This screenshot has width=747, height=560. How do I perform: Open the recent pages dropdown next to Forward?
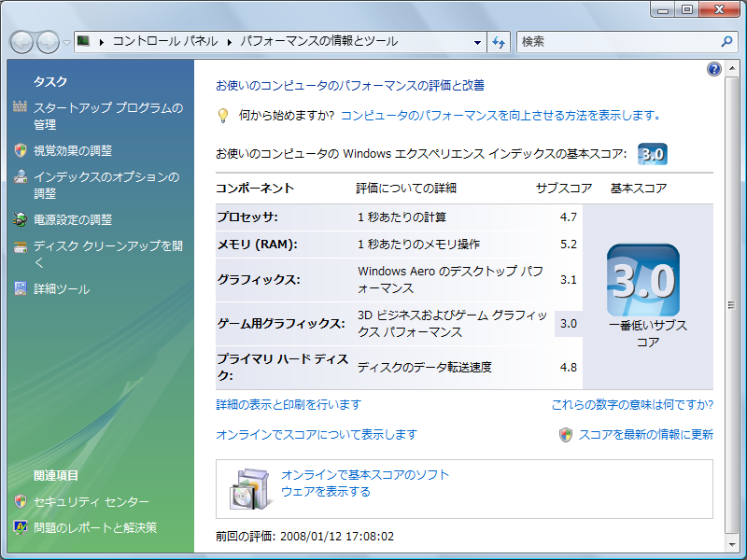[66, 43]
